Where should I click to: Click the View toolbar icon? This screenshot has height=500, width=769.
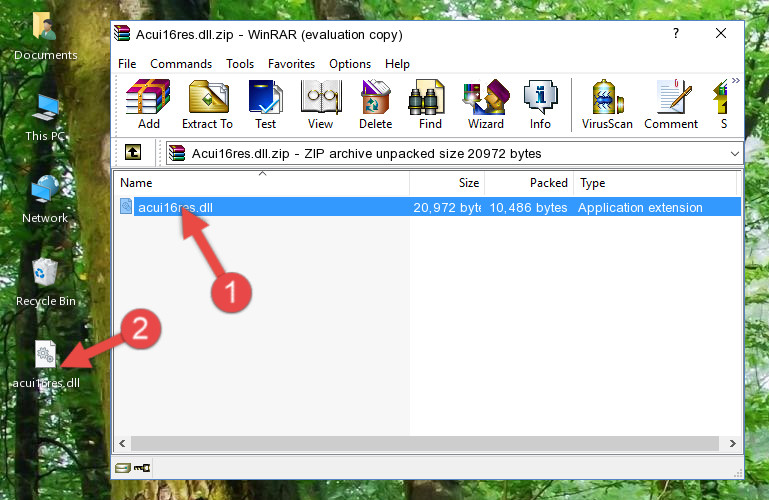pos(321,105)
